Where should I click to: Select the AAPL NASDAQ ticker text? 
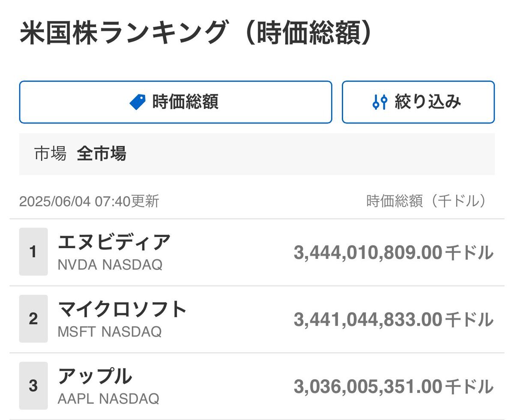(108, 399)
